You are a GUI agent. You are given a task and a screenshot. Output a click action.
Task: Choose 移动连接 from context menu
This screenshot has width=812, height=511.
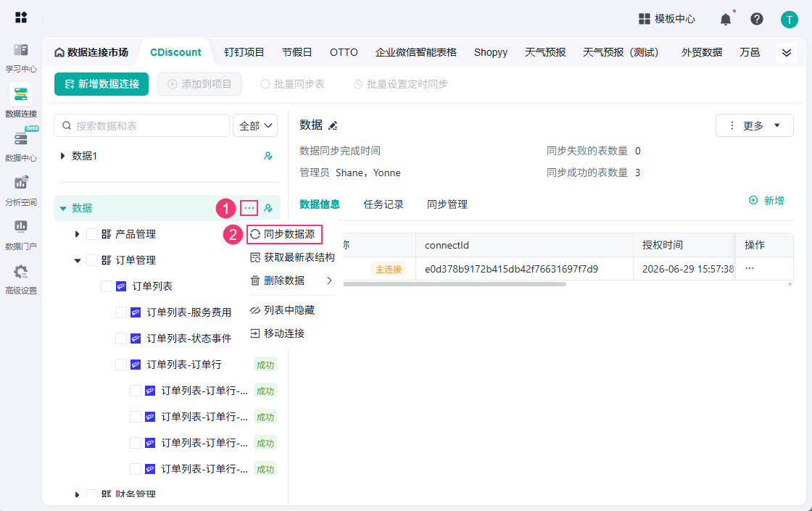278,333
